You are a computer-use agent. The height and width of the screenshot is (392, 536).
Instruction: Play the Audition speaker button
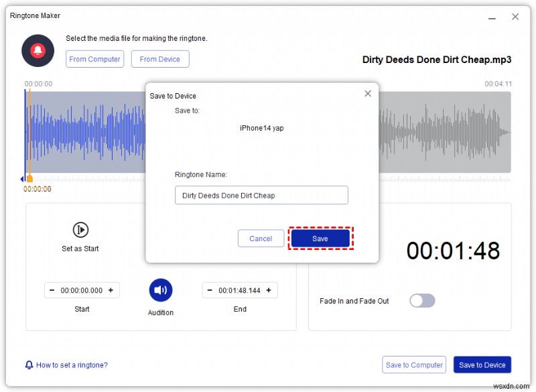[161, 290]
